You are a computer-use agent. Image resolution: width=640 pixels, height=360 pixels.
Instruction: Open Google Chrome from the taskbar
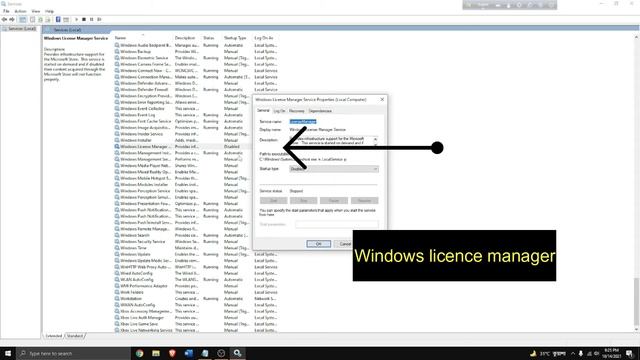(140, 353)
